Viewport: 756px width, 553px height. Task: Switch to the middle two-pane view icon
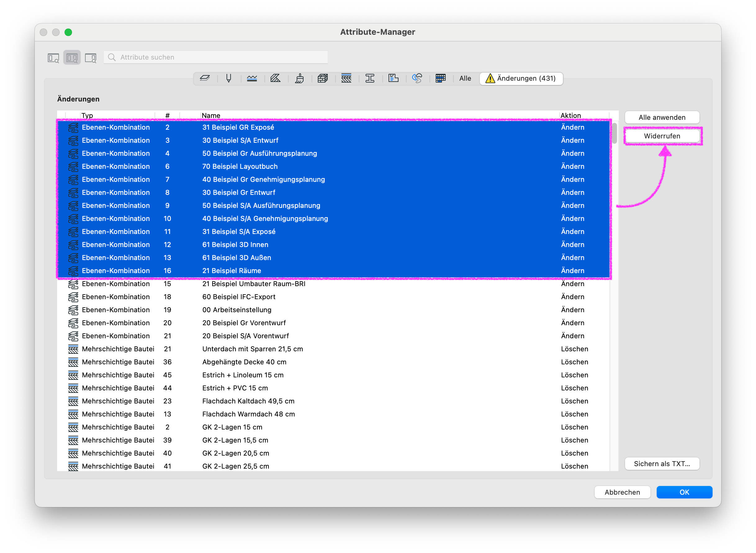point(72,58)
